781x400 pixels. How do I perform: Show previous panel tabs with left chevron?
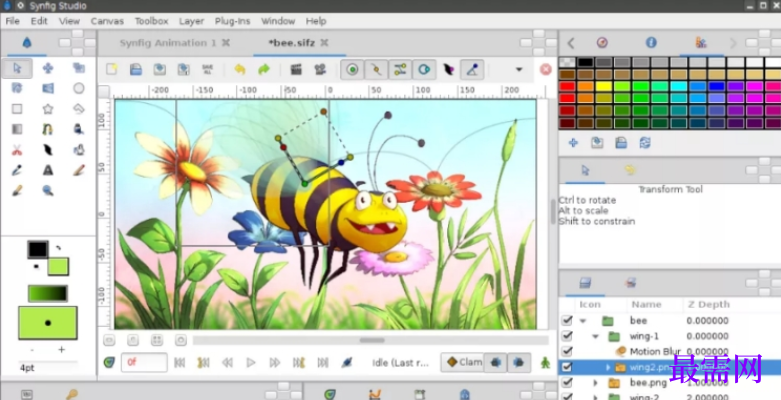click(x=571, y=43)
